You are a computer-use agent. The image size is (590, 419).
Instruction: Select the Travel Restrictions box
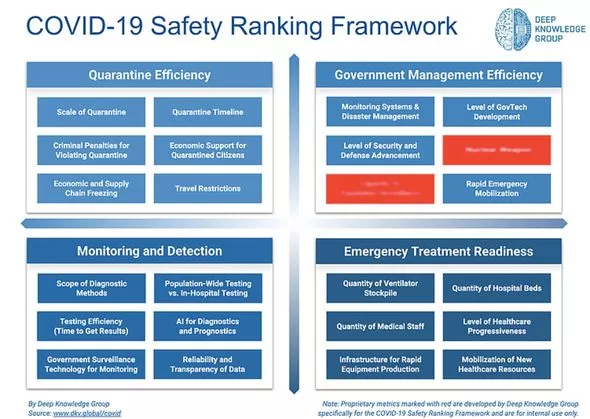pyautogui.click(x=208, y=188)
